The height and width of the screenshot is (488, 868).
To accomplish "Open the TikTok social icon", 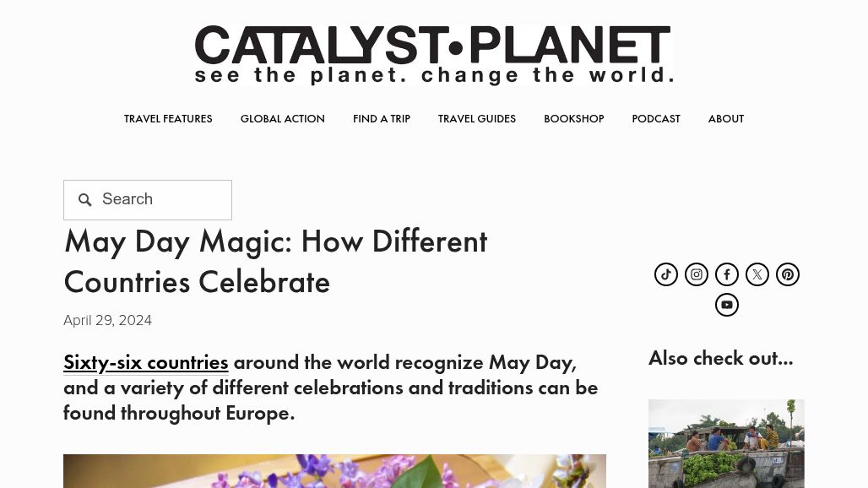I will click(666, 274).
